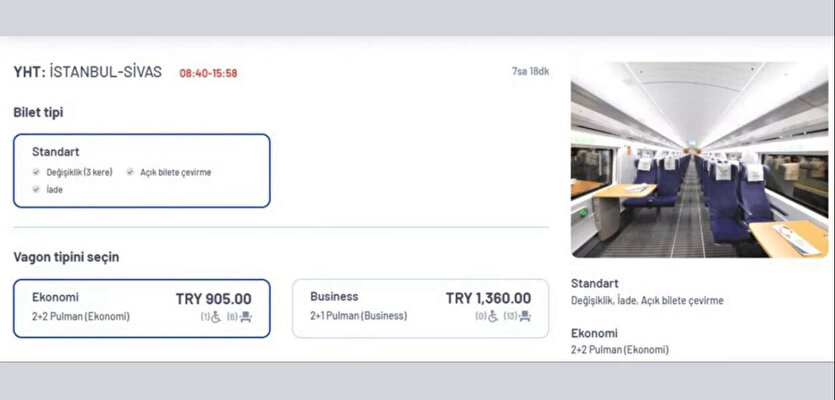Click the Ekonomi heading in the summary panel
Viewport: 835px width, 400px height.
coord(594,333)
